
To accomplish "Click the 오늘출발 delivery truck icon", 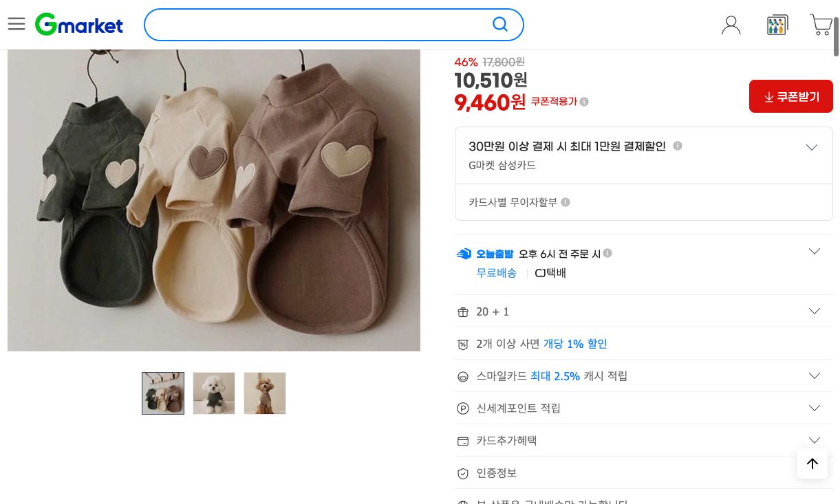I will pos(464,253).
